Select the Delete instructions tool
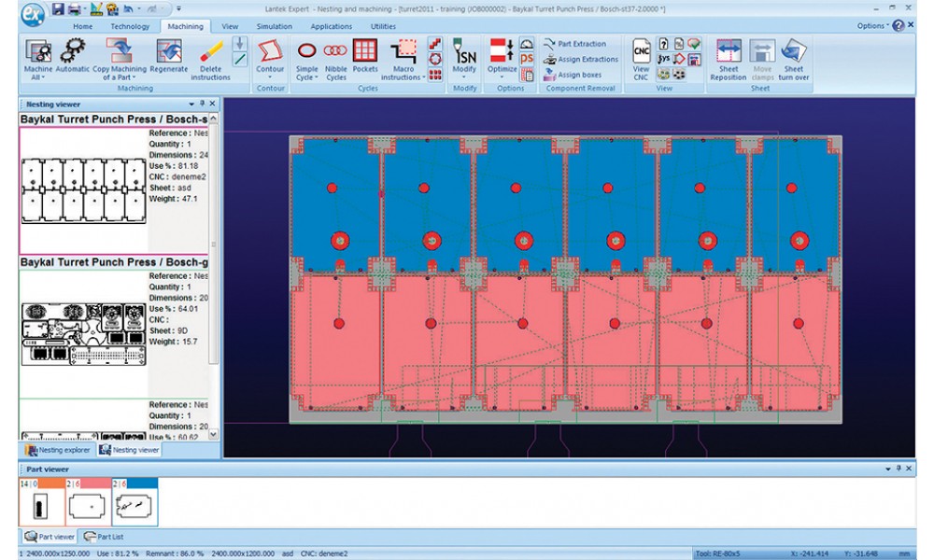This screenshot has height=560, width=934. [x=210, y=60]
